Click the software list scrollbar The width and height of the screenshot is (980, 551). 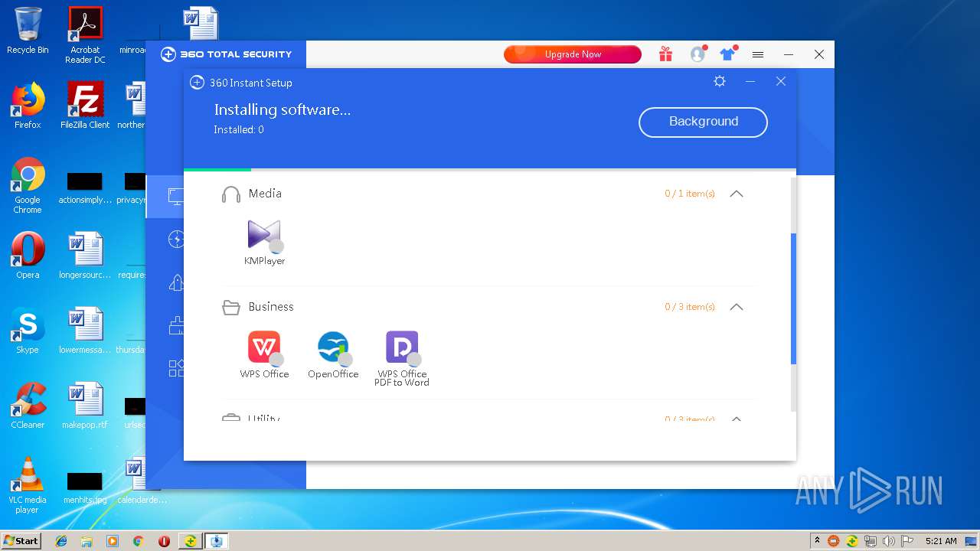pos(793,298)
